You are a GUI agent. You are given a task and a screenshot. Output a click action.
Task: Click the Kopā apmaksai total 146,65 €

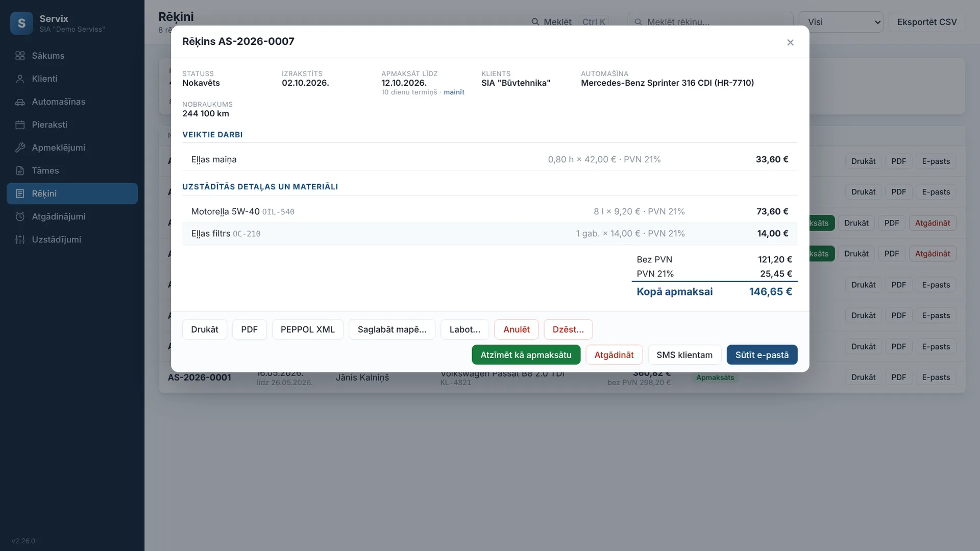click(714, 292)
